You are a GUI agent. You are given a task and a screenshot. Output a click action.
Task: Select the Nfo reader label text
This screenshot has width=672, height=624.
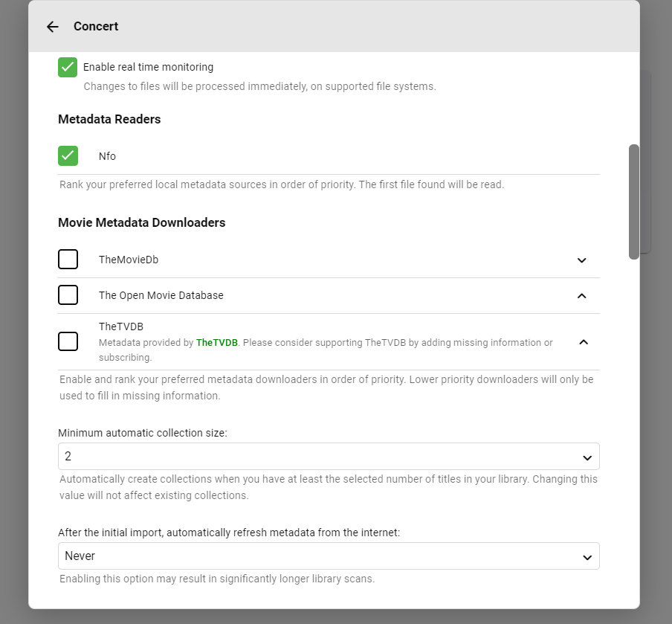tap(107, 156)
